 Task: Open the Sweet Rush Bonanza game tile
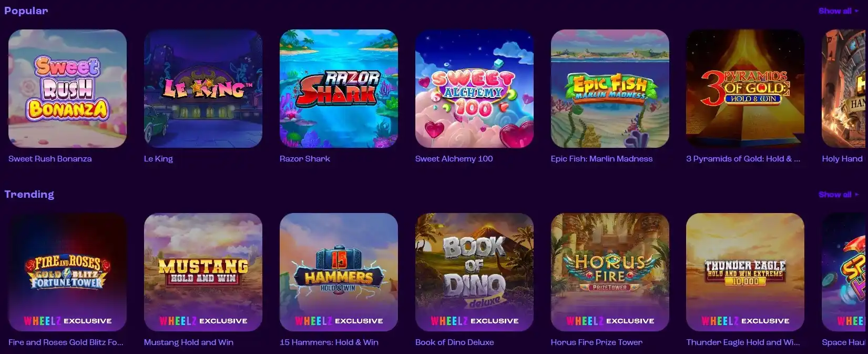point(67,88)
